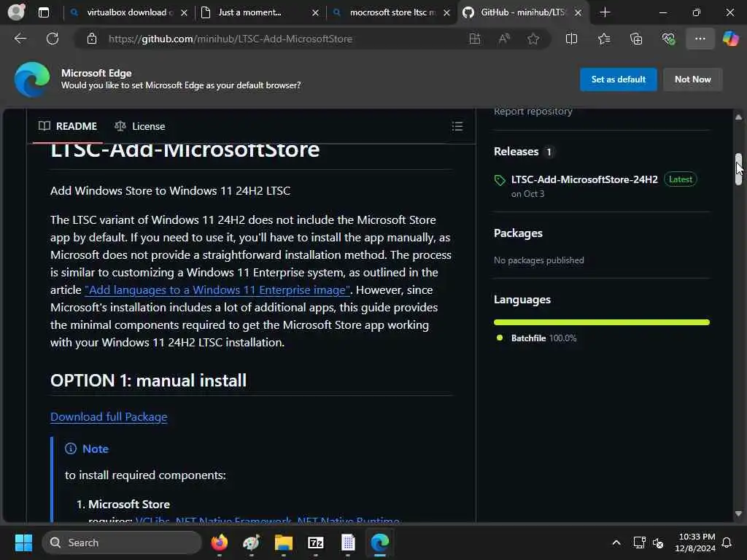
Task: Open the Favorites list icon
Action: coord(604,39)
